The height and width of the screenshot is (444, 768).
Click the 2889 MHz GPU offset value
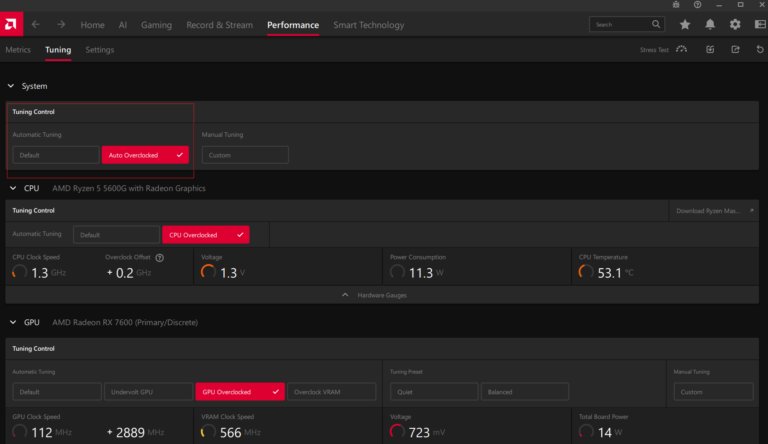coord(135,432)
